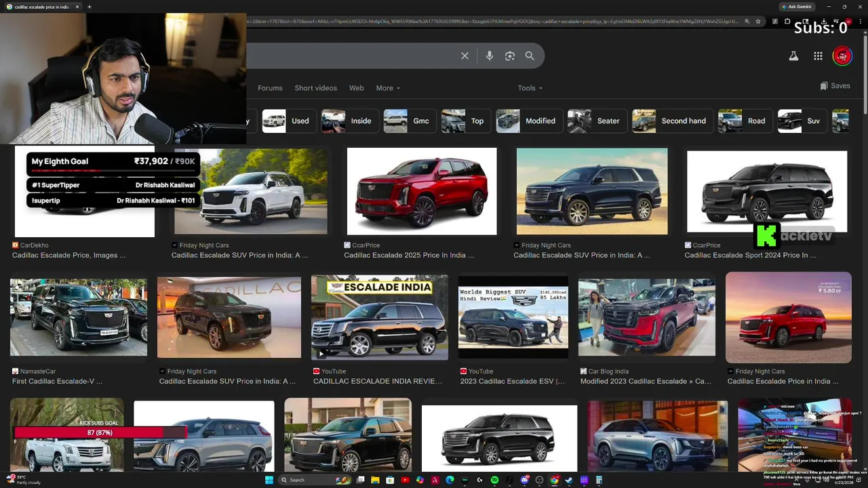868x488 pixels.
Task: Open ESCALADE INDIA YouTube video thumbnail
Action: 380,317
